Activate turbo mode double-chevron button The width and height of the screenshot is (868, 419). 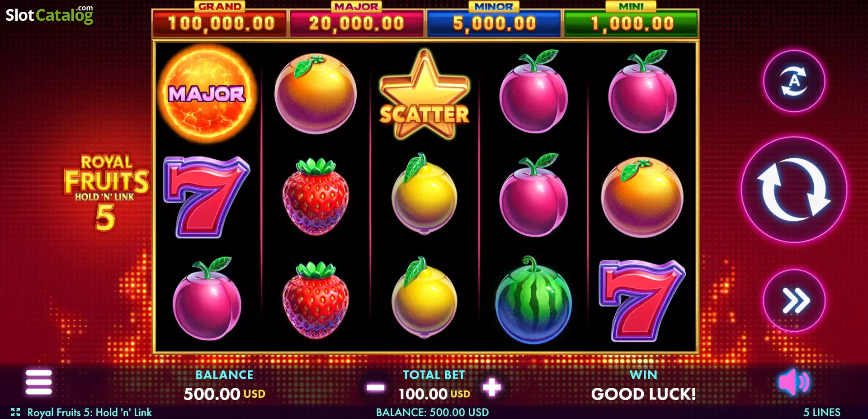794,300
